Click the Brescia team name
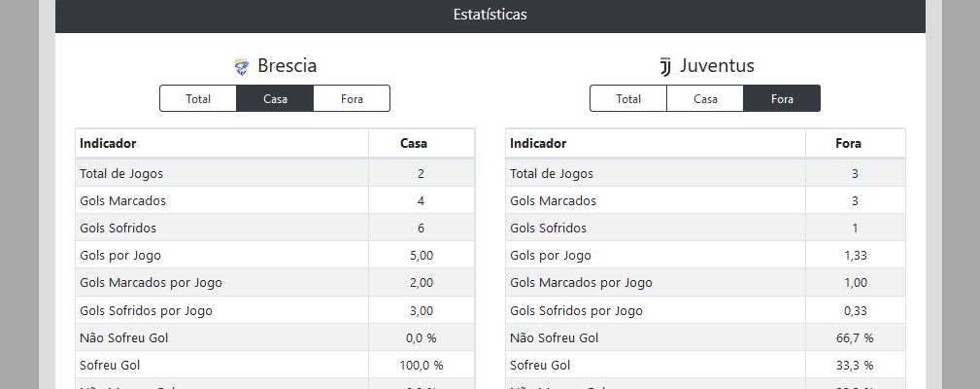 point(287,66)
